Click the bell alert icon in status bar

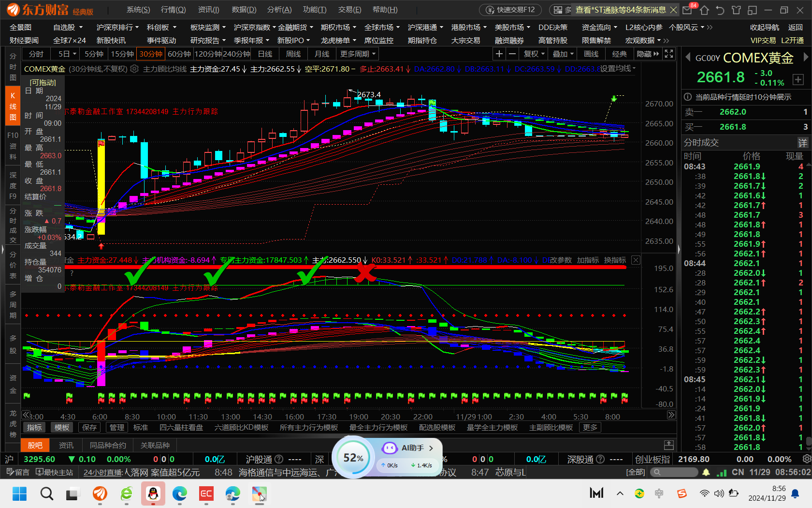(x=706, y=472)
